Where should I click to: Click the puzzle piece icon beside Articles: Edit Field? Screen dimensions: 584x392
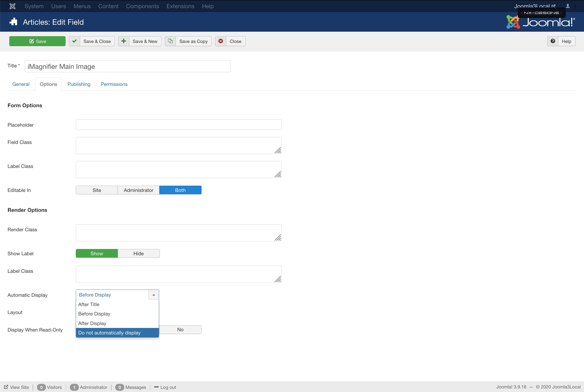[x=13, y=22]
